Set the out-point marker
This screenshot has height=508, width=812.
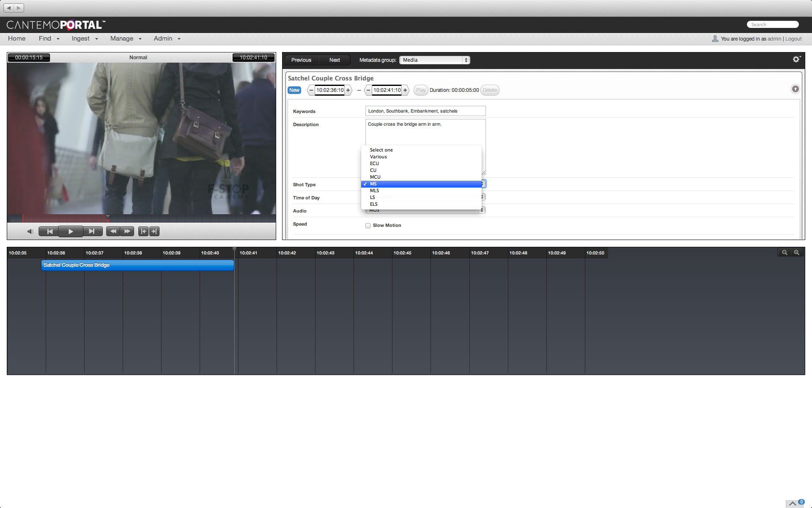(154, 231)
